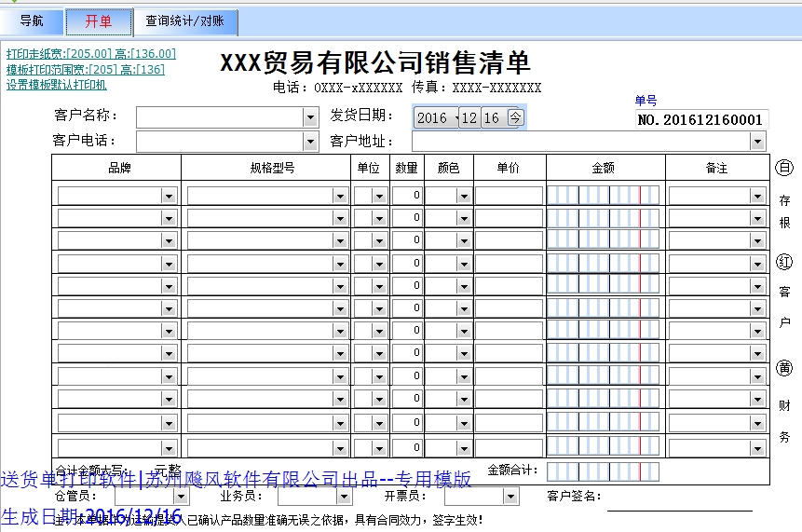
Task: Click first row 单价 field
Action: 509,196
